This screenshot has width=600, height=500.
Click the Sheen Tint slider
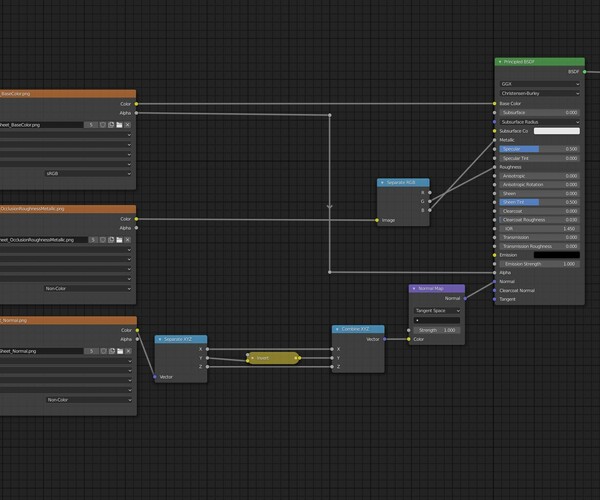[540, 202]
